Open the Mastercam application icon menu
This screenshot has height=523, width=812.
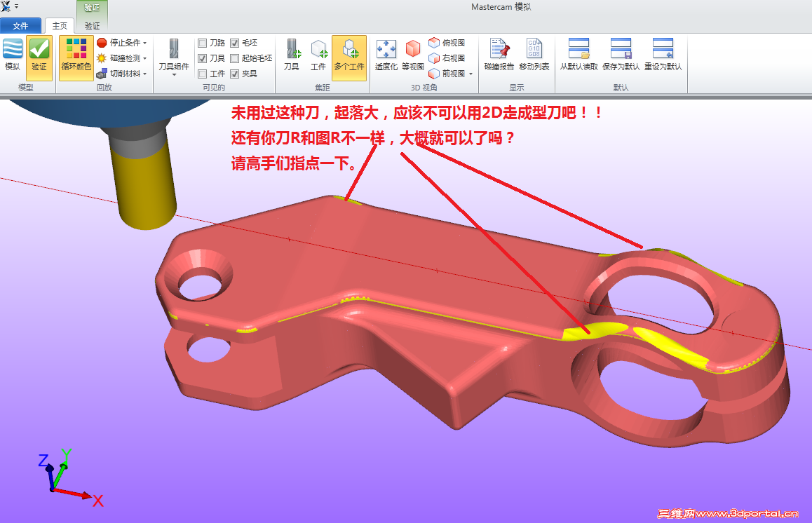(x=6, y=6)
